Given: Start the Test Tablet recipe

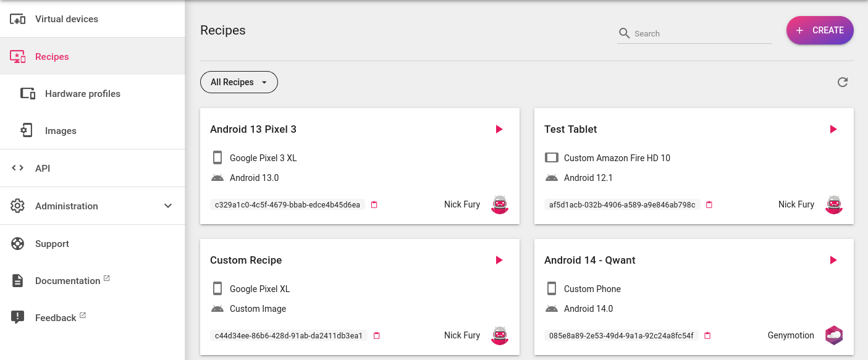Looking at the screenshot, I should click(x=833, y=129).
